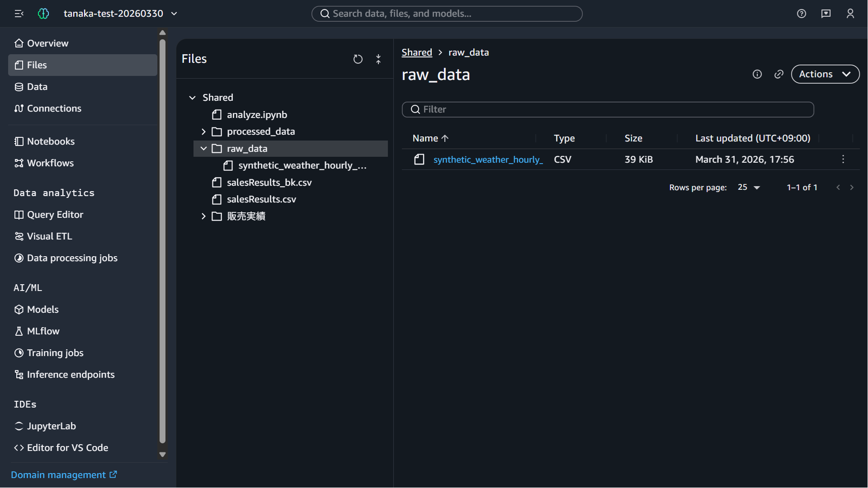The width and height of the screenshot is (868, 488).
Task: Click the search data, files, and models field
Action: click(447, 14)
